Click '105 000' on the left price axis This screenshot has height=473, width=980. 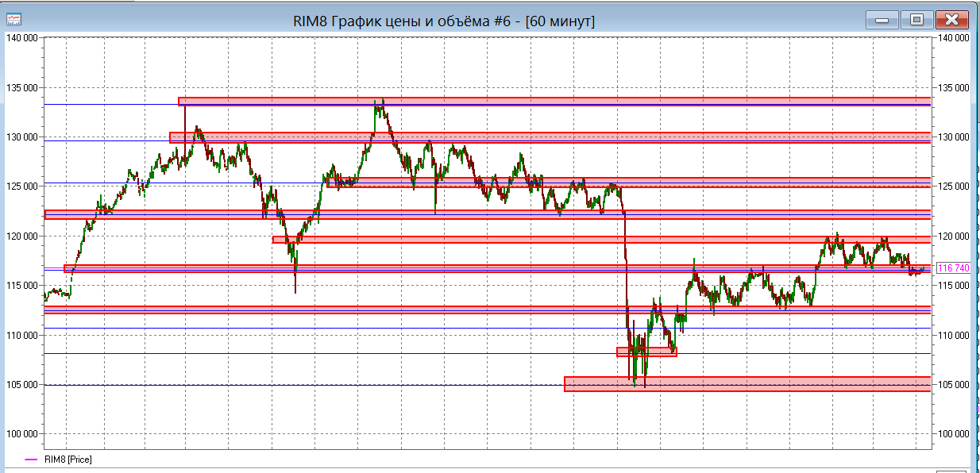click(22, 385)
